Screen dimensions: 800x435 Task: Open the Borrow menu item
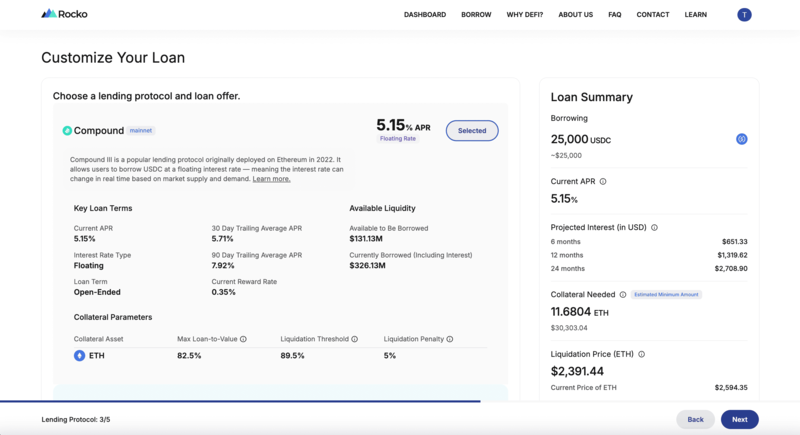(476, 15)
